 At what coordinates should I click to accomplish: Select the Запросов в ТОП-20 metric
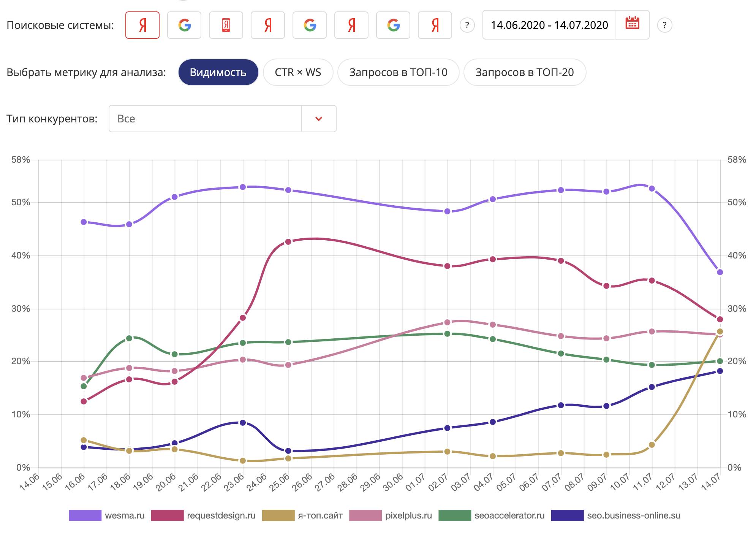tap(524, 72)
